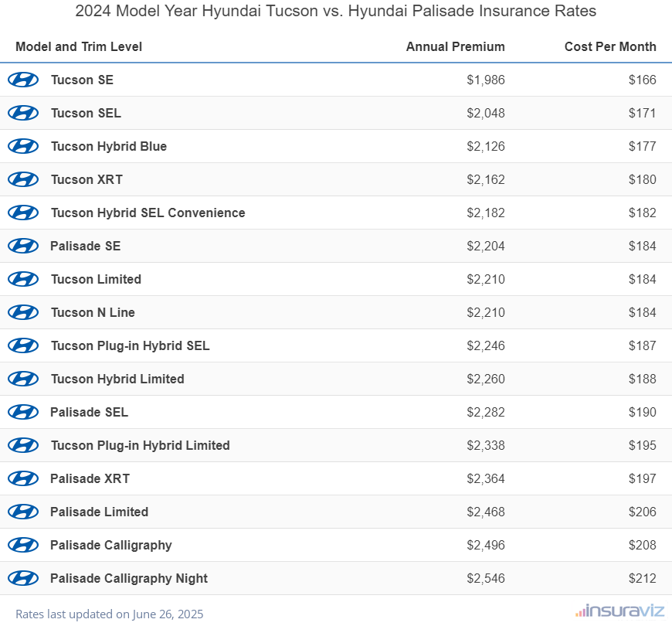Image resolution: width=672 pixels, height=626 pixels.
Task: Select the 'Palisade SE' trim name
Action: pos(85,246)
